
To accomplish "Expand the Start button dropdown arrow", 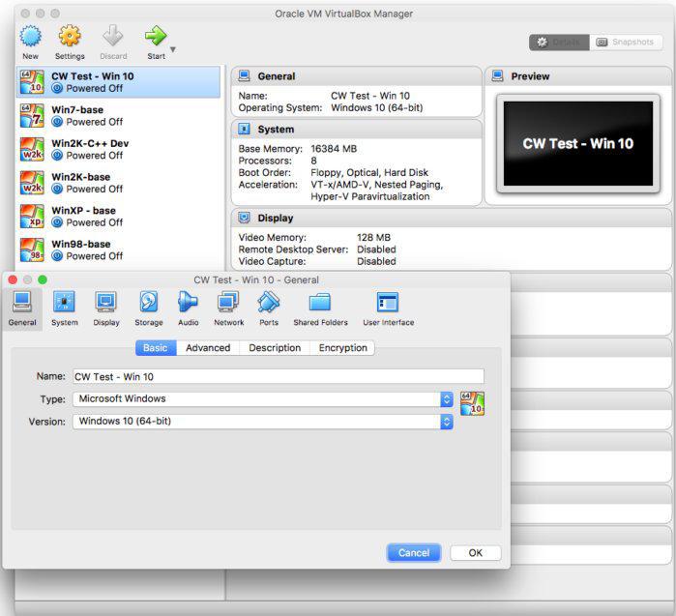I will (x=173, y=49).
